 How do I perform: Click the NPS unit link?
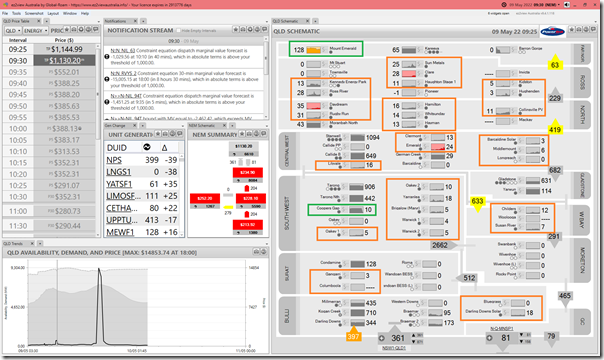(x=114, y=160)
